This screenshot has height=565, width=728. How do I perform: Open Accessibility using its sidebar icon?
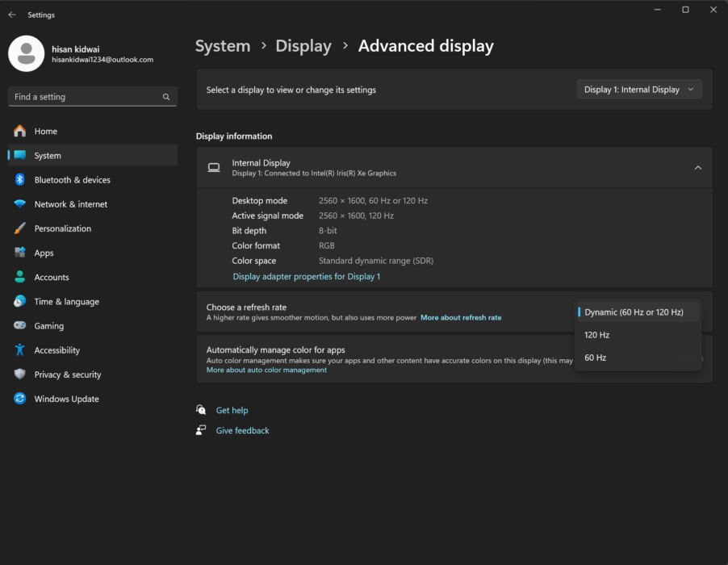[19, 349]
